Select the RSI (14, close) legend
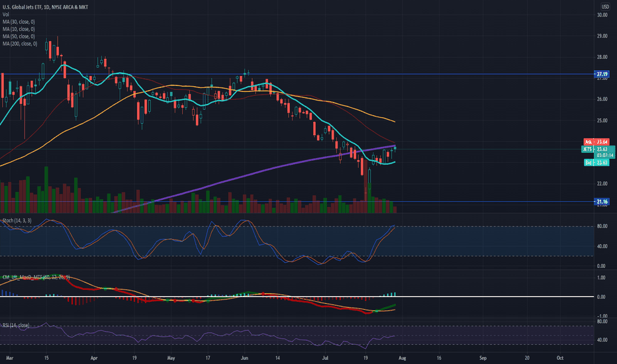The height and width of the screenshot is (364, 617). click(16, 325)
